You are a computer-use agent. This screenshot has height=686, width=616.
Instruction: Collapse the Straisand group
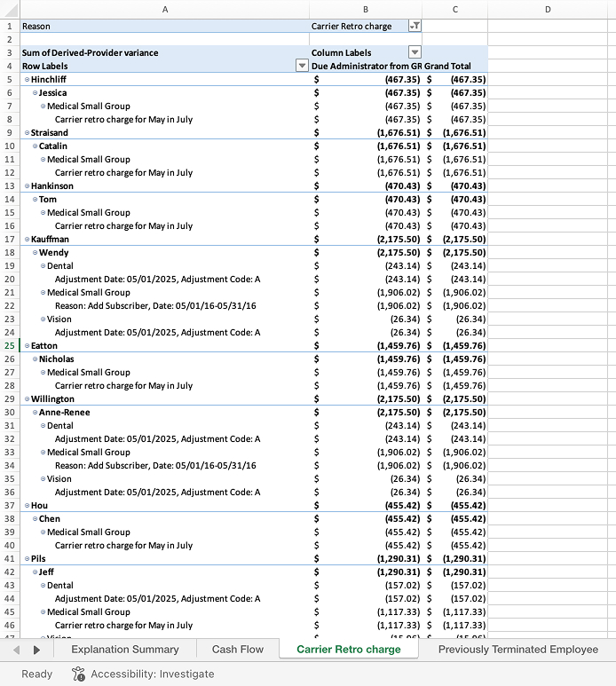point(28,132)
